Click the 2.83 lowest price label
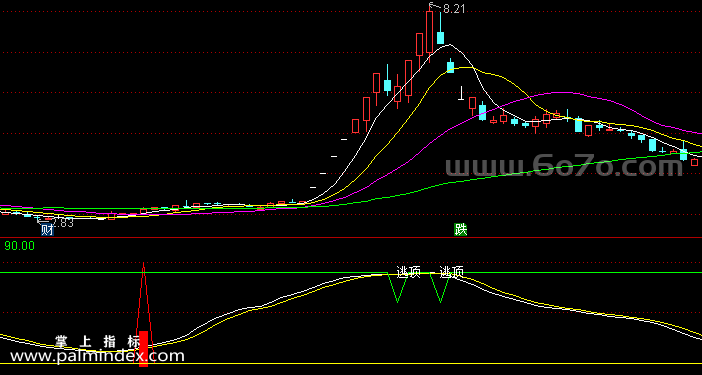The image size is (702, 375). point(63,222)
